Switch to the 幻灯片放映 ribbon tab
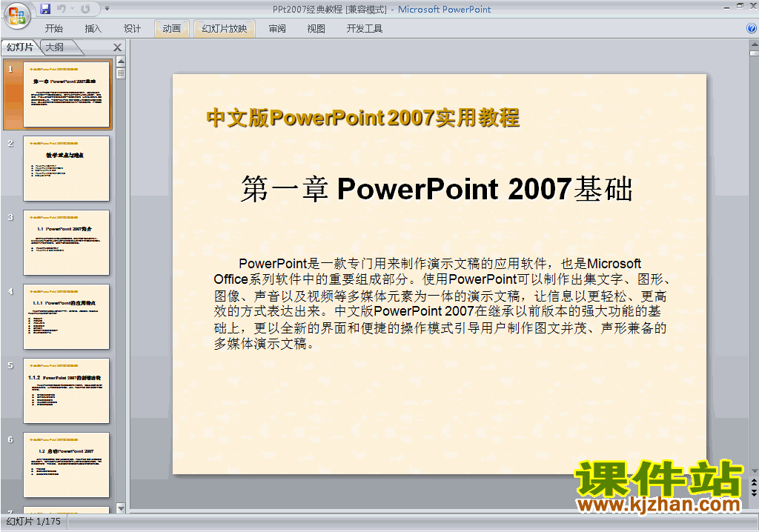759x532 pixels. coord(225,29)
